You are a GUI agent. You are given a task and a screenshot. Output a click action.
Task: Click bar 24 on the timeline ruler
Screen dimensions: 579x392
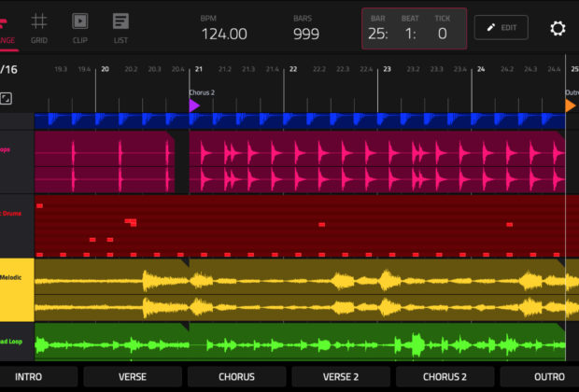coord(481,69)
